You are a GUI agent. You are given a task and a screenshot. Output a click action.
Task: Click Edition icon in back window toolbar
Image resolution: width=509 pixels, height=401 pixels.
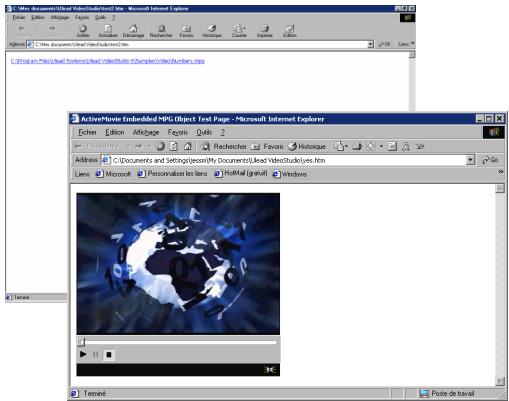point(290,31)
